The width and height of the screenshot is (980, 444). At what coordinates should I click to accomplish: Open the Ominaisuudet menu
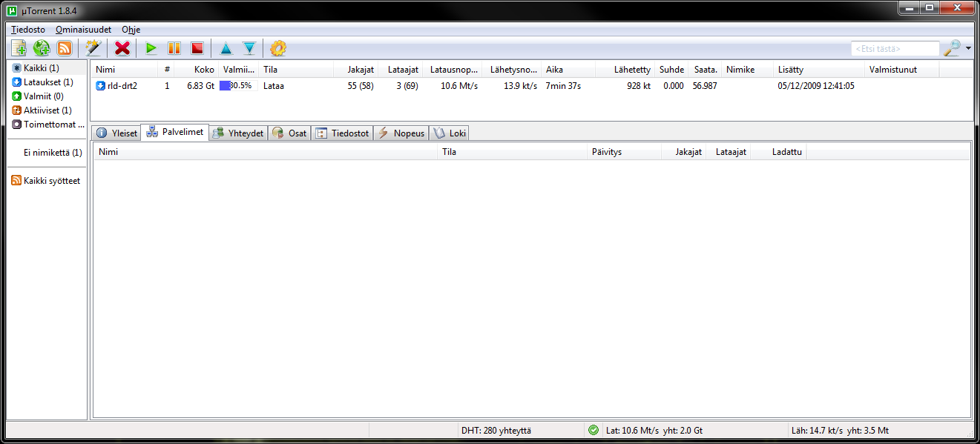pos(83,30)
